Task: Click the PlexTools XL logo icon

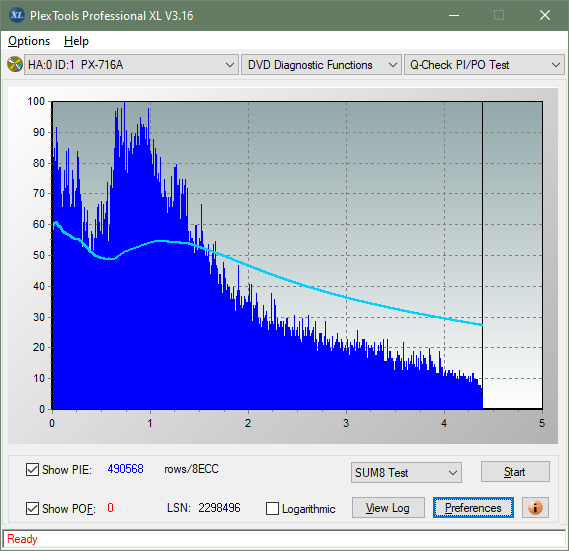Action: 17,15
